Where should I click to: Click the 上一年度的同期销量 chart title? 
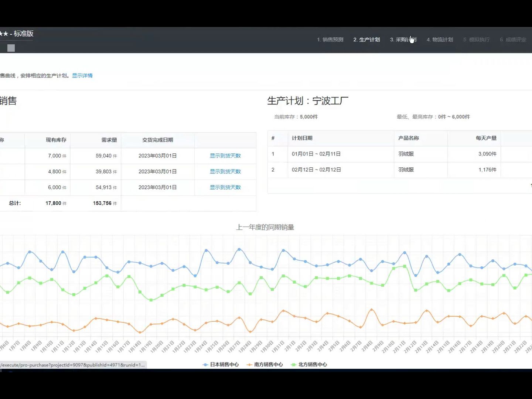(x=265, y=227)
